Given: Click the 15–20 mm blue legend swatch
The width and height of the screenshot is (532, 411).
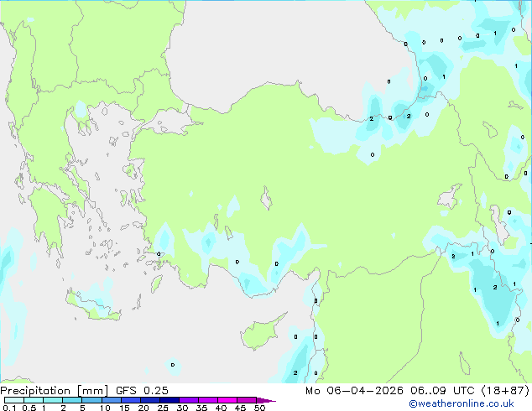Looking at the screenshot, I should click(130, 400).
